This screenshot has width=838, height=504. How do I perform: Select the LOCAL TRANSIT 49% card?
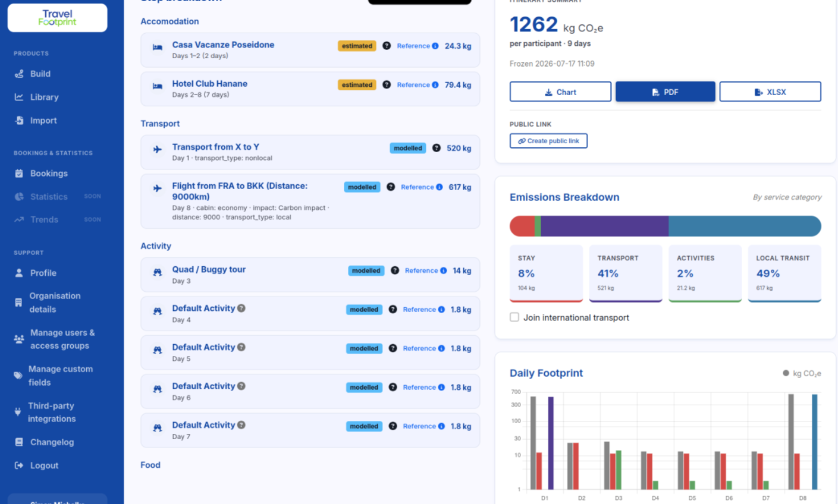pos(784,273)
